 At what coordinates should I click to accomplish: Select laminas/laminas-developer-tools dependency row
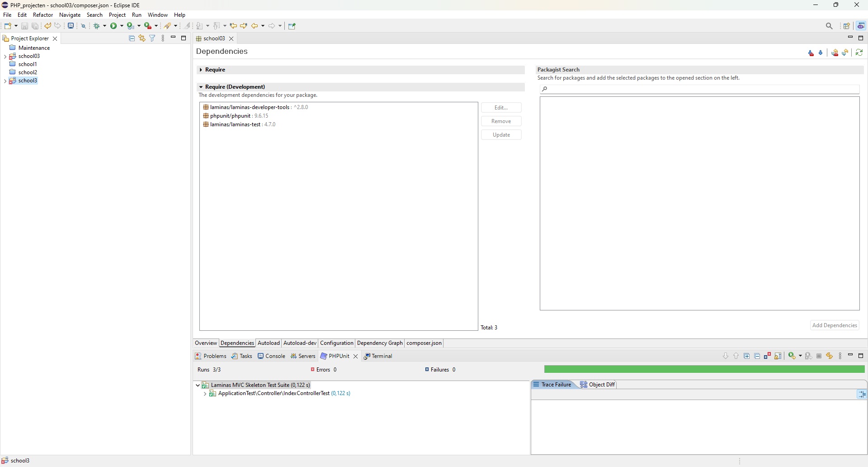pyautogui.click(x=256, y=108)
